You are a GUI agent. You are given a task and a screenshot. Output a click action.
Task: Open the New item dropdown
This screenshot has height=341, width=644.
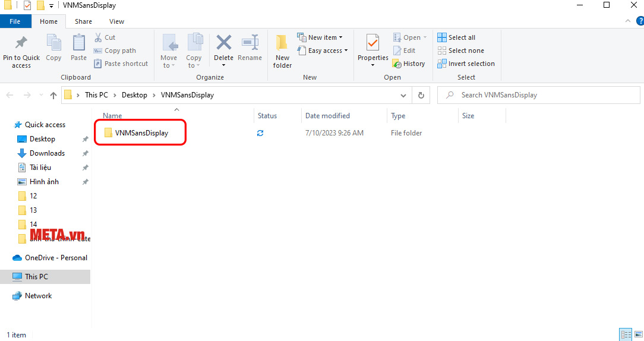tap(320, 37)
